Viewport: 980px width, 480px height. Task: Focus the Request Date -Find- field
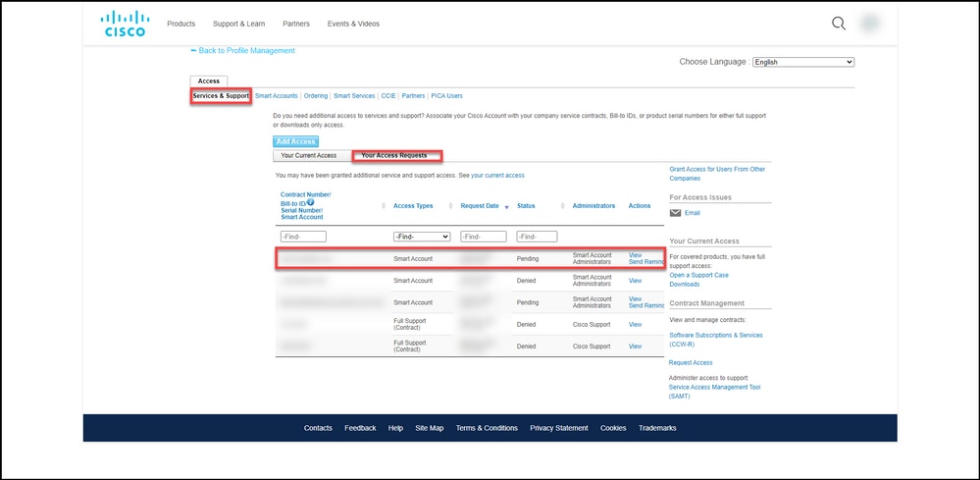(483, 237)
